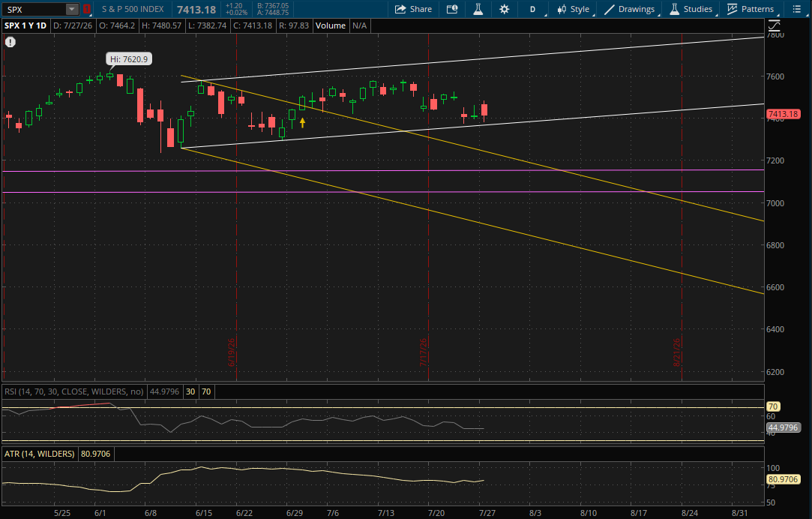The height and width of the screenshot is (519, 812).
Task: Open the Style dropdown menu
Action: click(x=574, y=9)
